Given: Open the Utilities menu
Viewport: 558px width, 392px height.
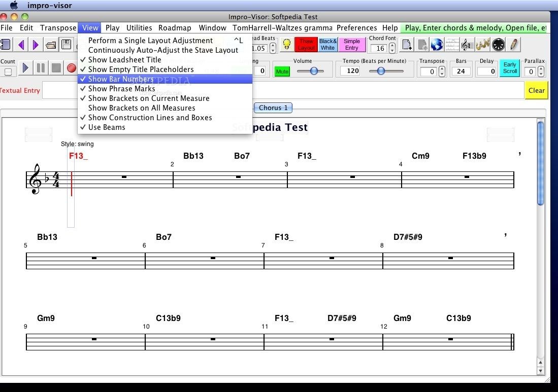Looking at the screenshot, I should click(139, 28).
